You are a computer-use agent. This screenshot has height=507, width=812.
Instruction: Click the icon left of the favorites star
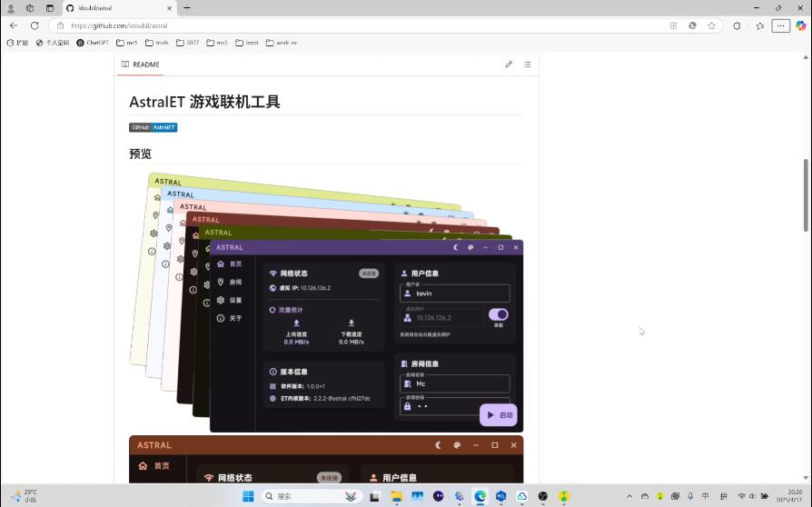click(692, 25)
